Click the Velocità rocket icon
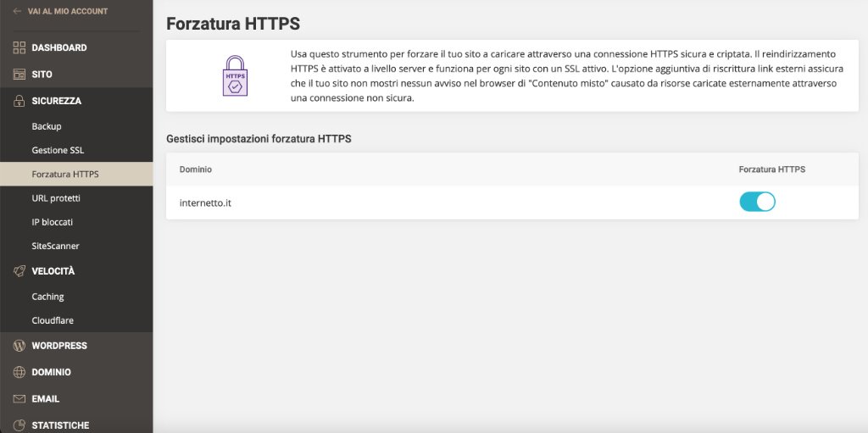 tap(19, 271)
